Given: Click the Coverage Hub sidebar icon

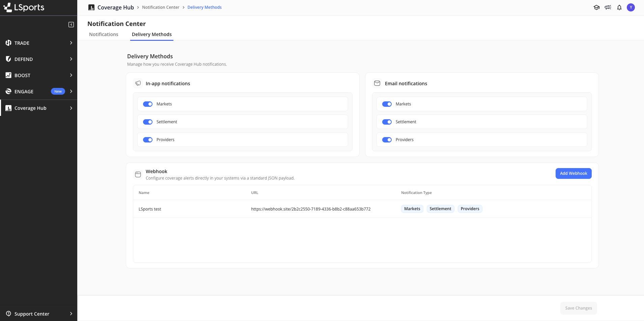Looking at the screenshot, I should (8, 108).
